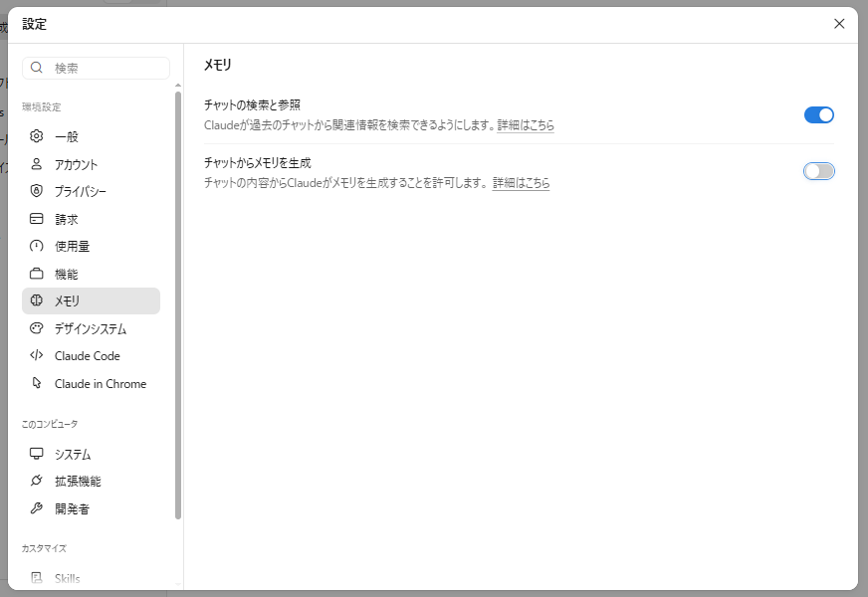Click the code brackets icon beside Claude Code
This screenshot has height=597, width=868.
pyautogui.click(x=37, y=355)
